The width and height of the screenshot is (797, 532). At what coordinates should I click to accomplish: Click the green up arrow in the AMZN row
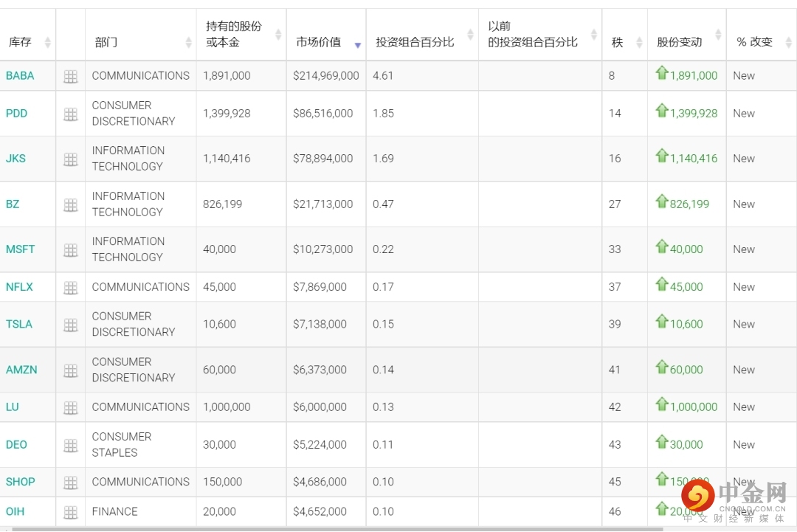(661, 367)
